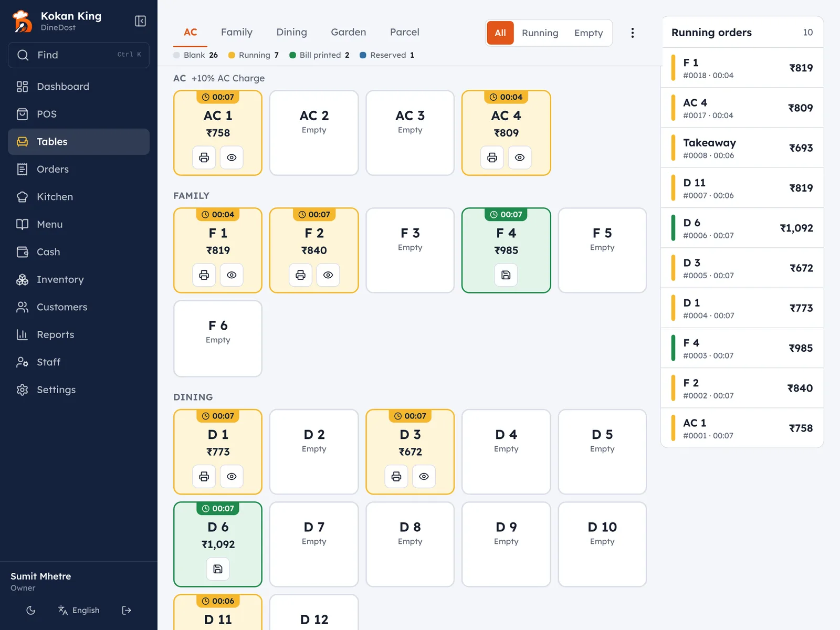
Task: Select empty table F 5
Action: tap(602, 250)
